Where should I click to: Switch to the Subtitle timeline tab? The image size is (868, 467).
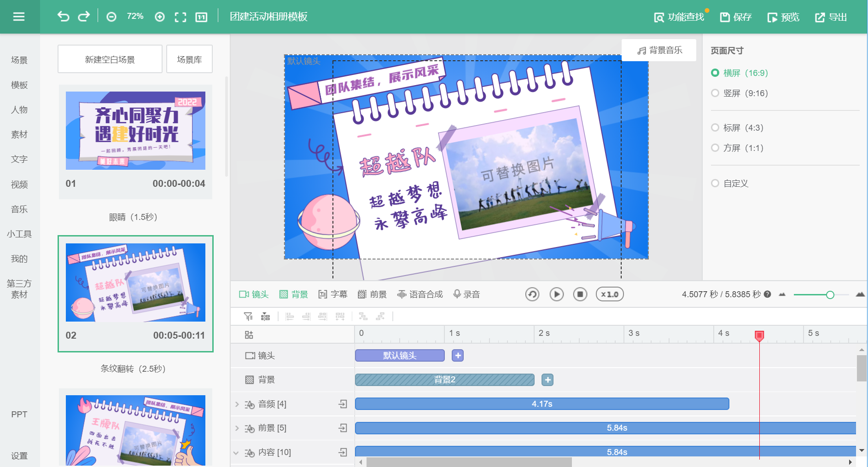coord(333,294)
